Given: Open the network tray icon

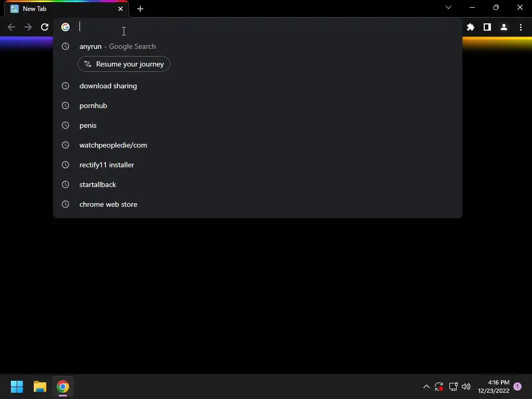Looking at the screenshot, I should (x=453, y=387).
